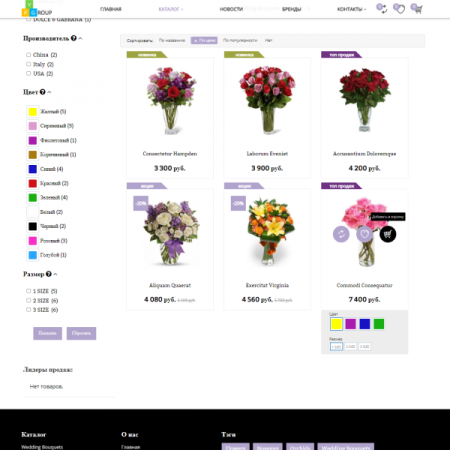Image resolution: width=450 pixels, height=450 pixels.
Task: Click black cart icon on Commodi Consequatur
Action: tap(388, 234)
